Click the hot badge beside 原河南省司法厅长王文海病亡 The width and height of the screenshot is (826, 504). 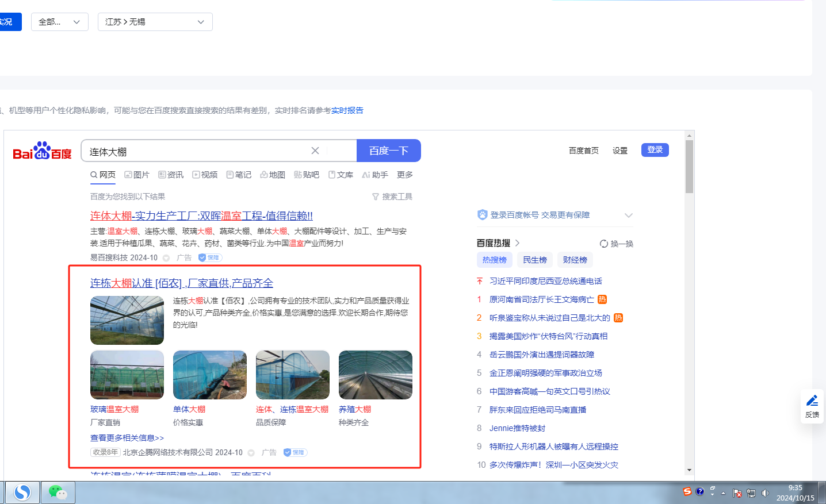point(602,299)
